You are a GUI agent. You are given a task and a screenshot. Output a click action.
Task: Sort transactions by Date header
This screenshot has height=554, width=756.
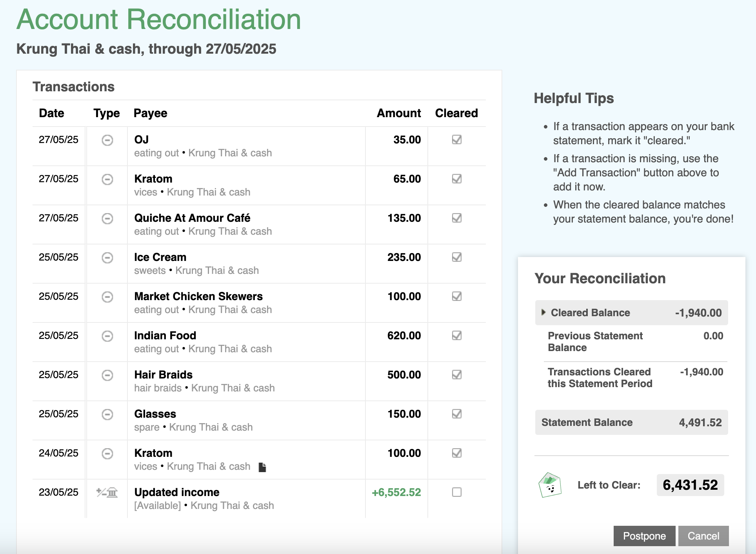(51, 113)
